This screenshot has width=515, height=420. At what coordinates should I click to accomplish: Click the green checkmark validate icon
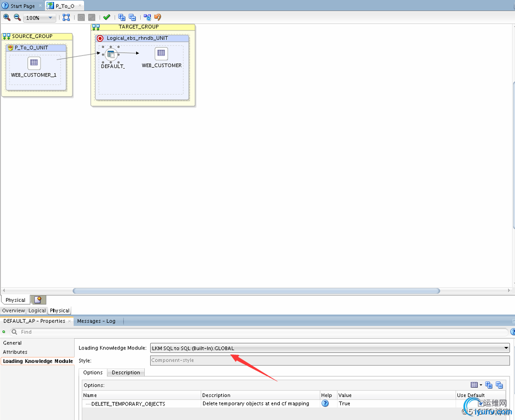coord(107,17)
